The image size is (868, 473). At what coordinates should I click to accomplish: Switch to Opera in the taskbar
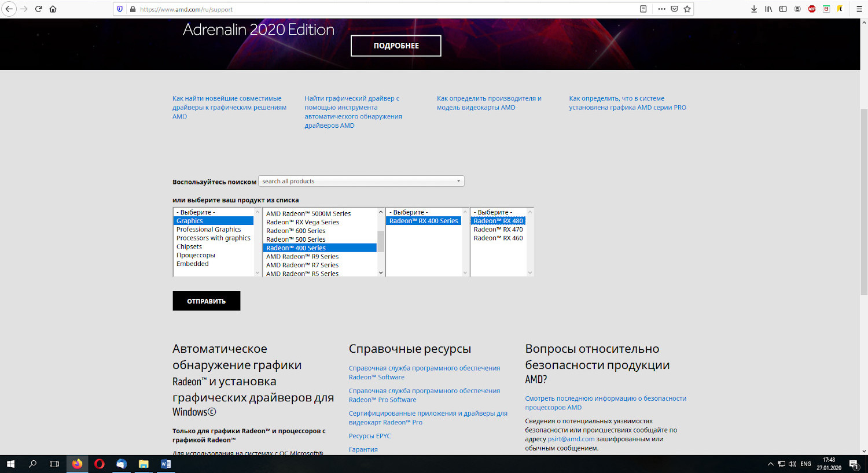(100, 464)
